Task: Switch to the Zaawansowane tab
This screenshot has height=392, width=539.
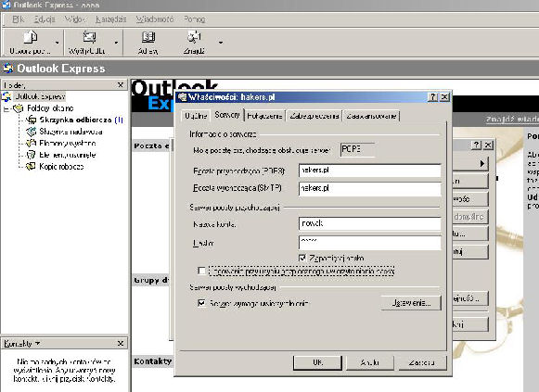Action: [x=371, y=116]
